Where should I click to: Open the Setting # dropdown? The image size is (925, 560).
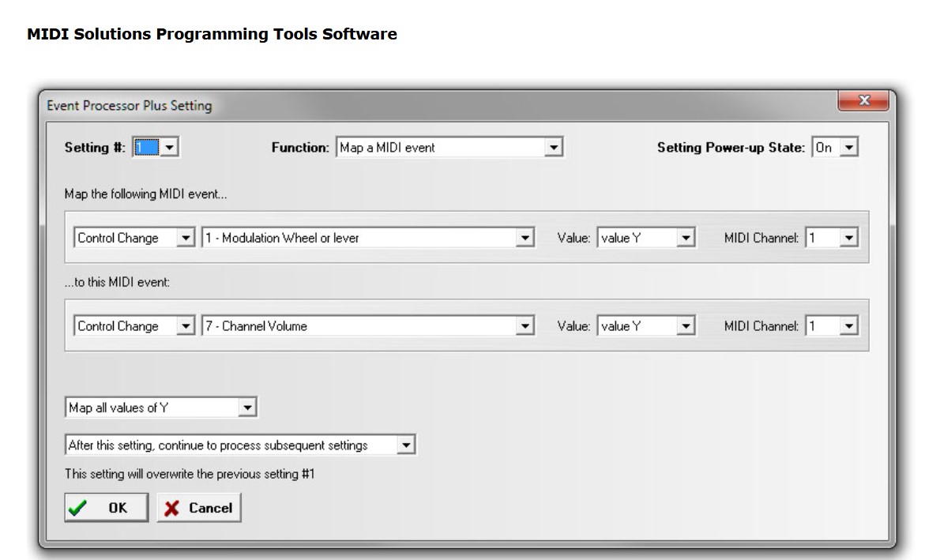point(156,147)
